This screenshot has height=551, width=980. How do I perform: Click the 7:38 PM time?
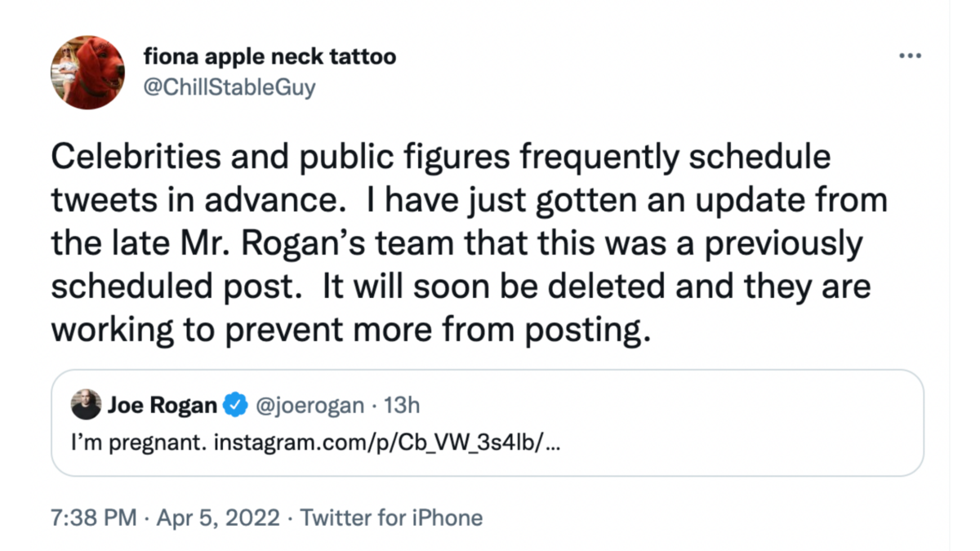94,518
